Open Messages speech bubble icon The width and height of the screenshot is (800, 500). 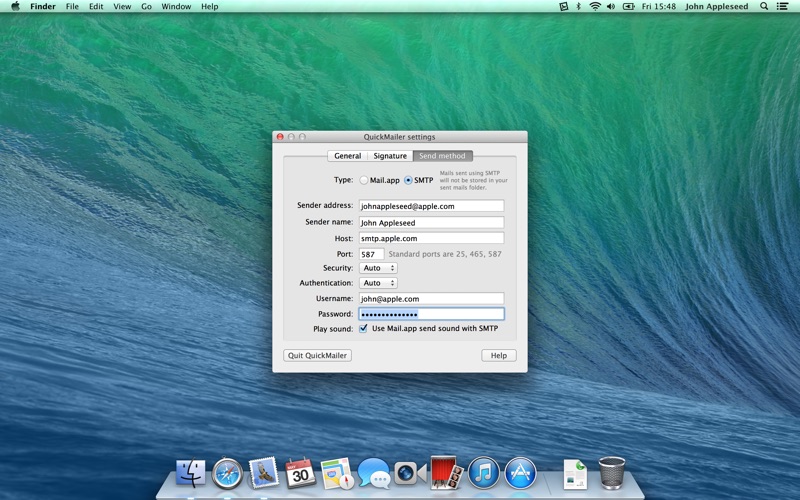pos(373,473)
